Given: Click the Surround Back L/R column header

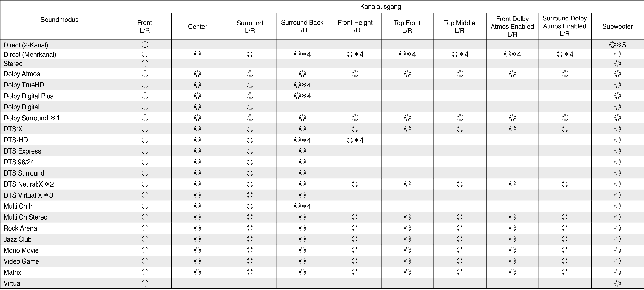Looking at the screenshot, I should coord(302,26).
